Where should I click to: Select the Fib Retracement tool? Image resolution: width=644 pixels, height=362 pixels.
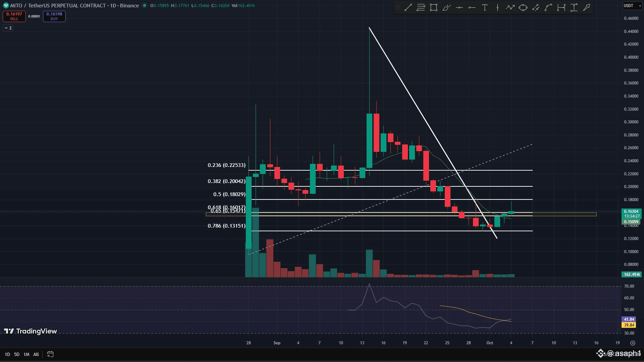[421, 7]
